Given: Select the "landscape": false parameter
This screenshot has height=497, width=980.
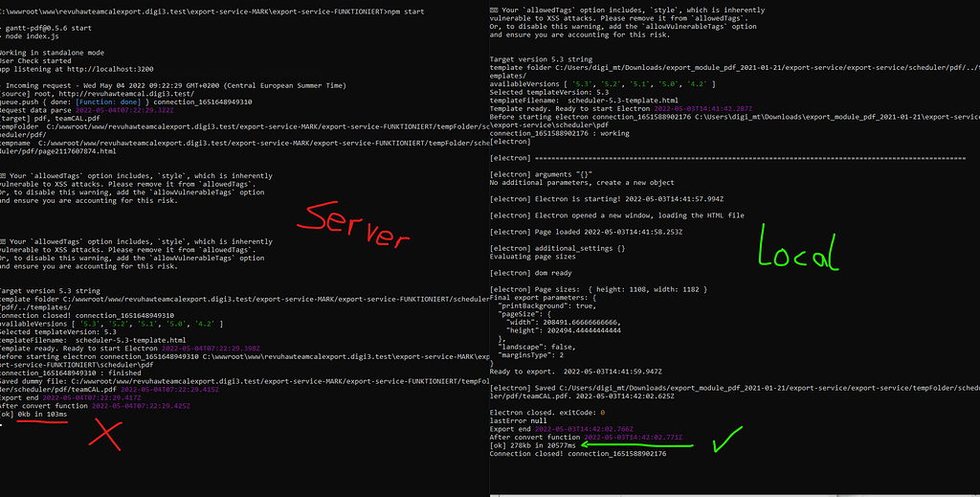Looking at the screenshot, I should click(537, 347).
